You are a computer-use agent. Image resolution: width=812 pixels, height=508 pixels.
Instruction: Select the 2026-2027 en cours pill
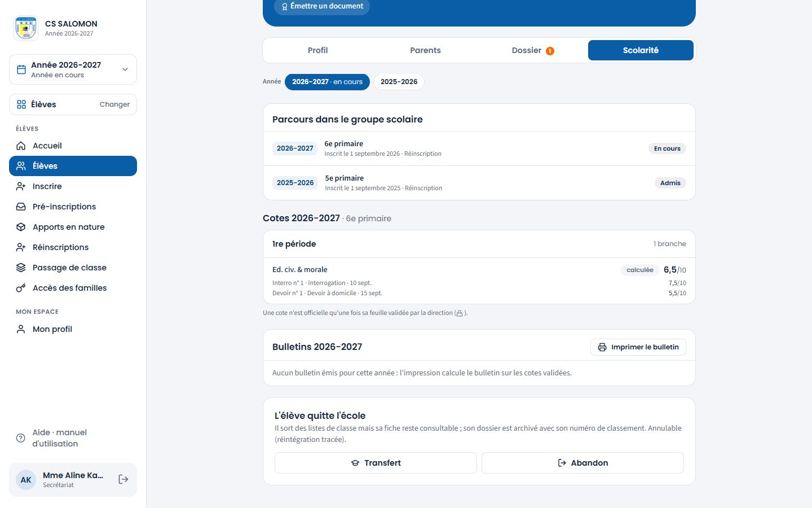coord(327,82)
